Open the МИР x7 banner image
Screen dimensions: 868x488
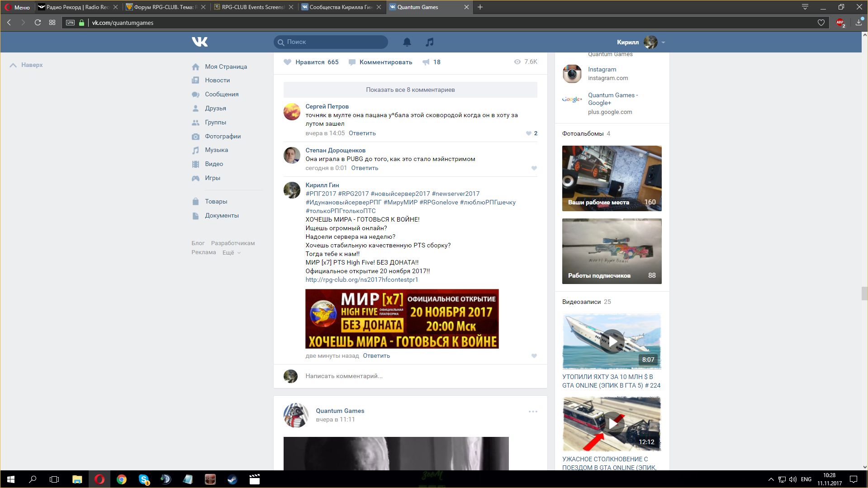point(402,319)
